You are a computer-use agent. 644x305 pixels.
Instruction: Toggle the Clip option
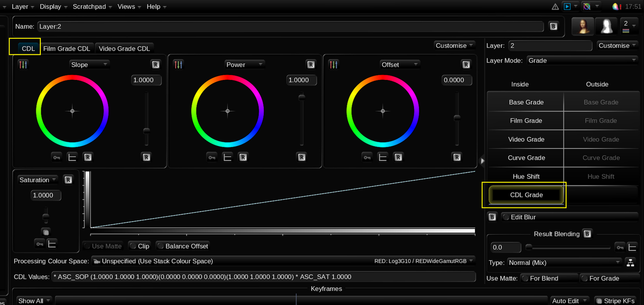[x=139, y=246]
